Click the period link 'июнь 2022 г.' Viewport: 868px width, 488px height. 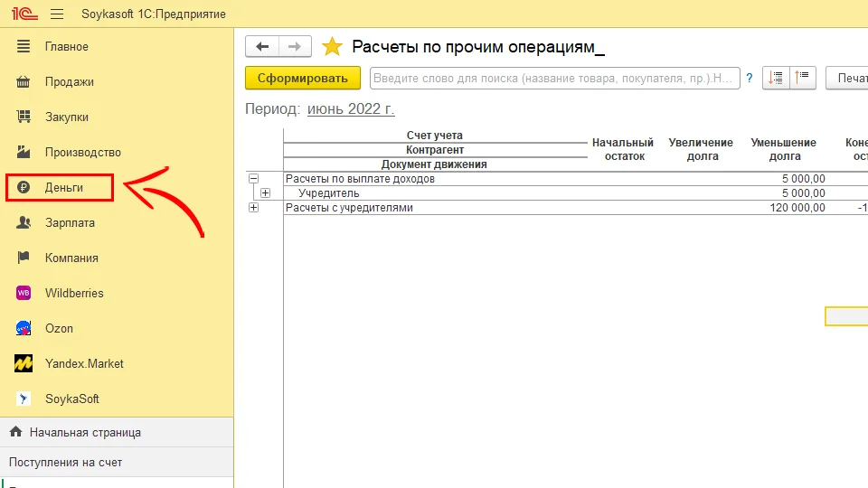coord(351,108)
